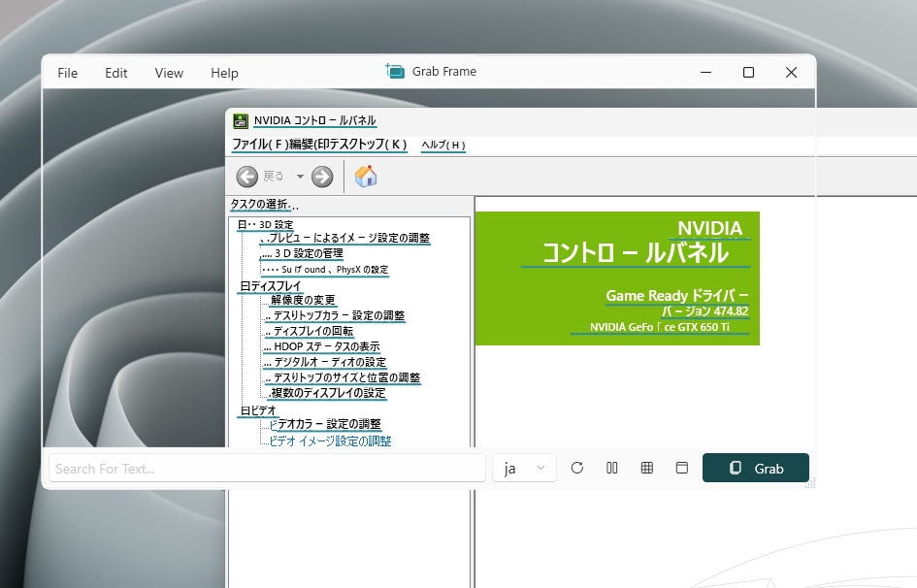This screenshot has height=588, width=917.
Task: Click the back arrow button 戻る
Action: (246, 177)
